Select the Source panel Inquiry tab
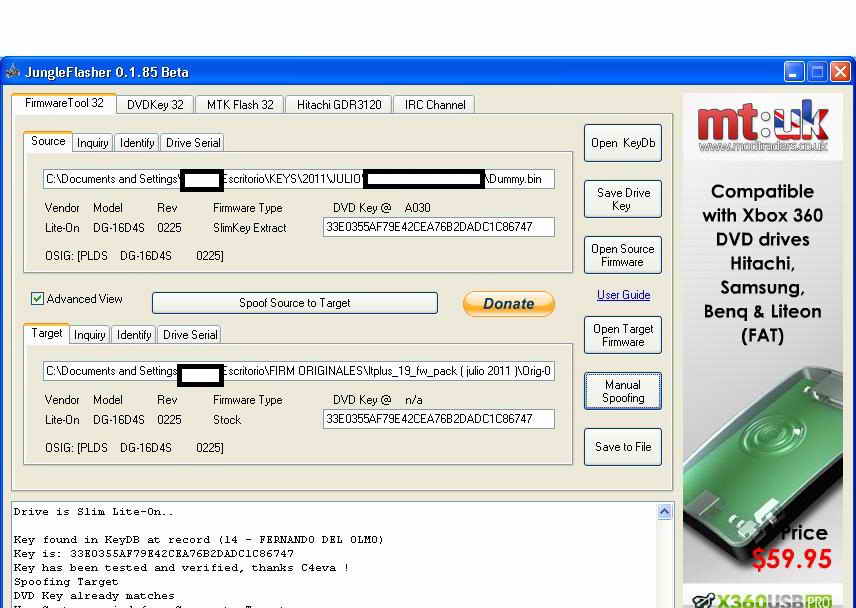 (92, 143)
